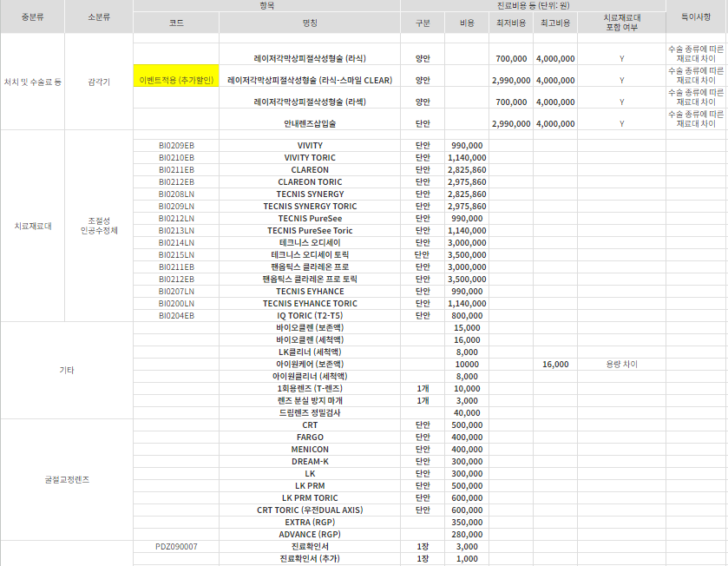Select 레이저각막상피절삭성형술 (라식) row name
This screenshot has width=728, height=566.
click(310, 58)
